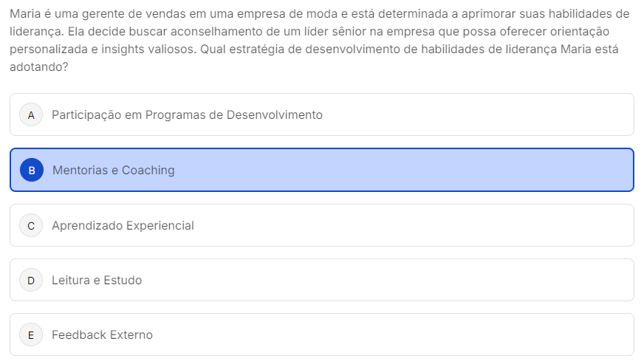Select the "Leitura e Estudo" option
This screenshot has height=364, width=644.
pyautogui.click(x=97, y=281)
